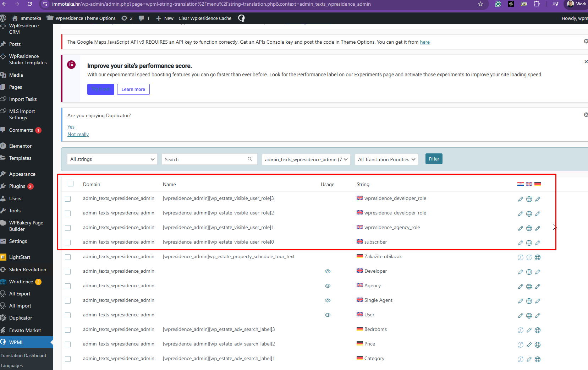
Task: Check the select-all checkbox in table header
Action: pyautogui.click(x=71, y=184)
